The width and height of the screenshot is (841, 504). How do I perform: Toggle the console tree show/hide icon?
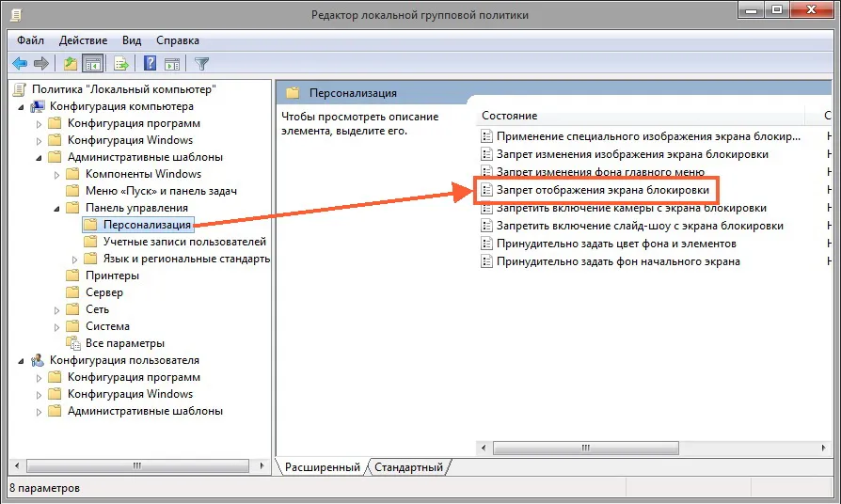point(93,64)
